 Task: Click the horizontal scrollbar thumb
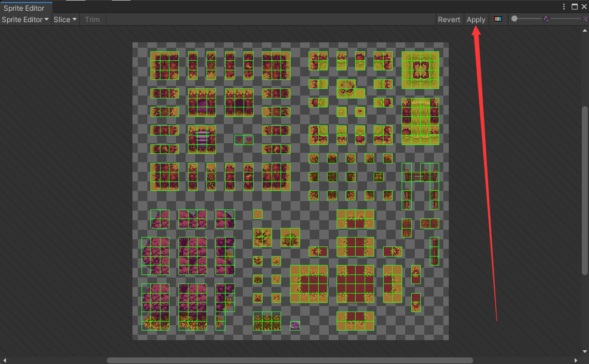(x=289, y=360)
